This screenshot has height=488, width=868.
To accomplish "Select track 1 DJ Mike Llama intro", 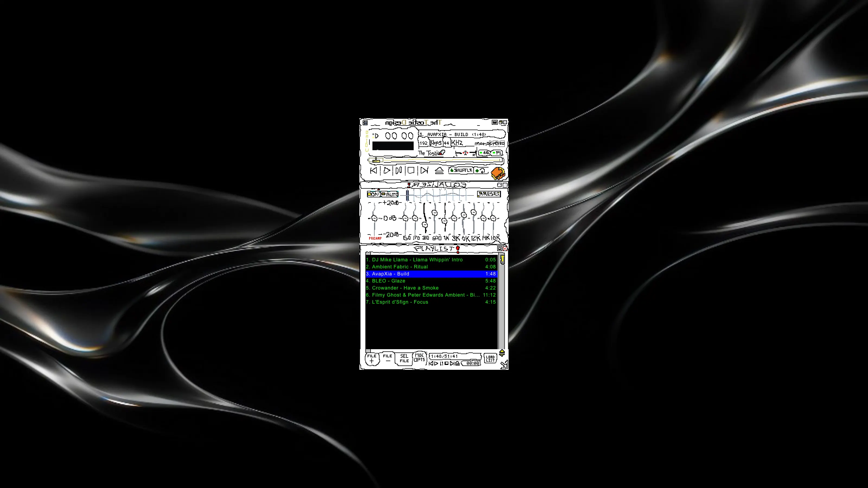I will [x=431, y=260].
